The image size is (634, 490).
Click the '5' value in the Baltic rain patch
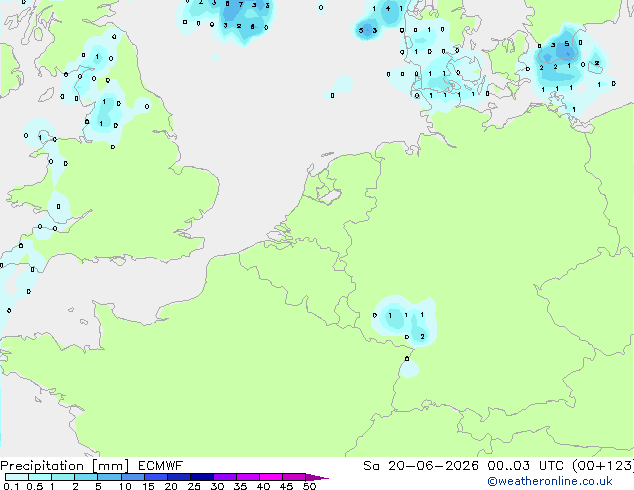pos(567,43)
